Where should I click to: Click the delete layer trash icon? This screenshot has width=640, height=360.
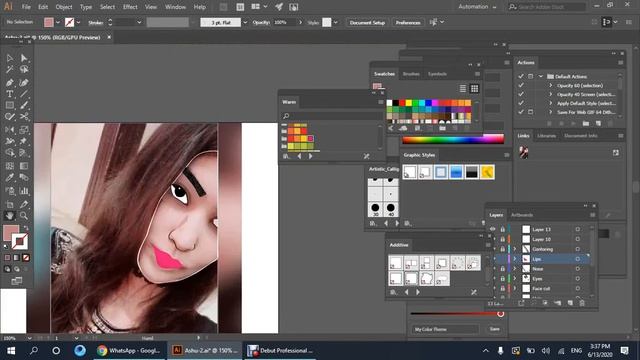pos(582,303)
